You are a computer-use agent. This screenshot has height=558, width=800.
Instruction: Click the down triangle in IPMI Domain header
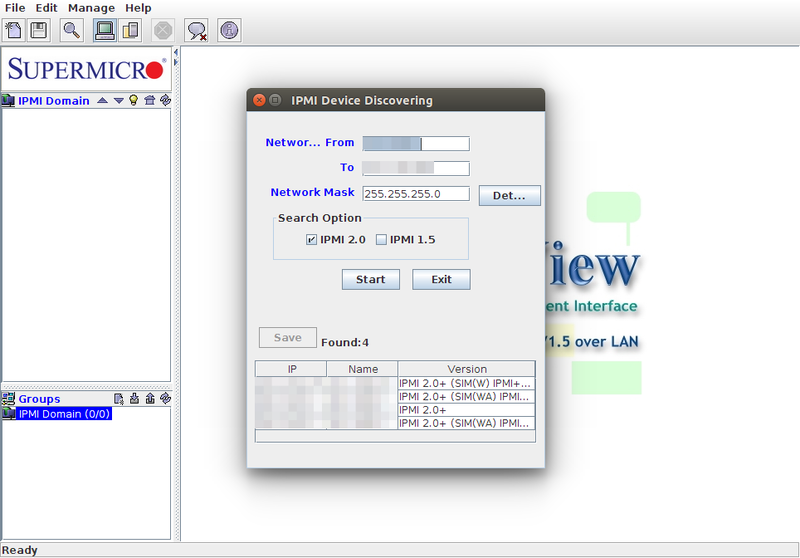pos(118,100)
